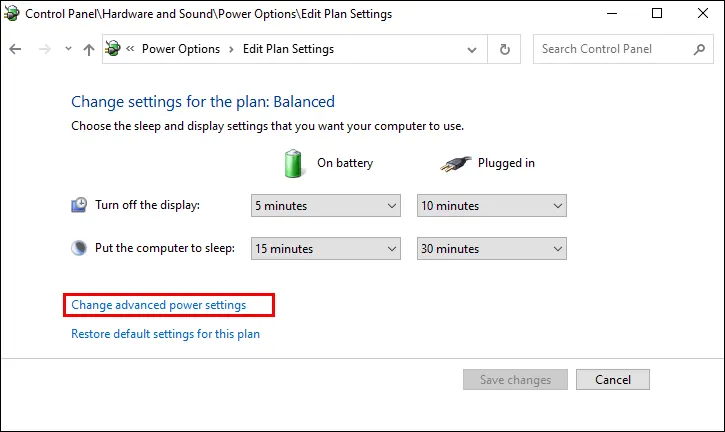Open the recent locations chevron
725x432 pixels.
pos(67,49)
